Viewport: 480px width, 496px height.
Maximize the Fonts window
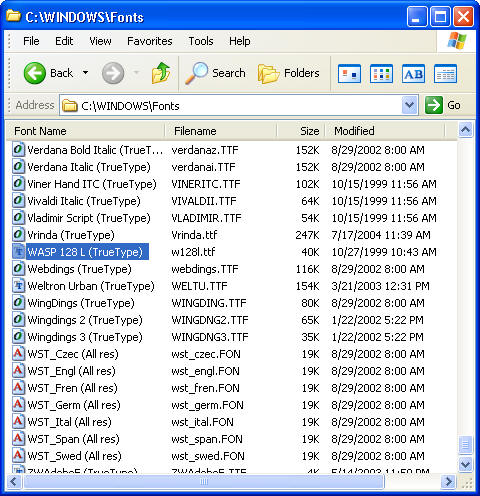click(x=440, y=17)
